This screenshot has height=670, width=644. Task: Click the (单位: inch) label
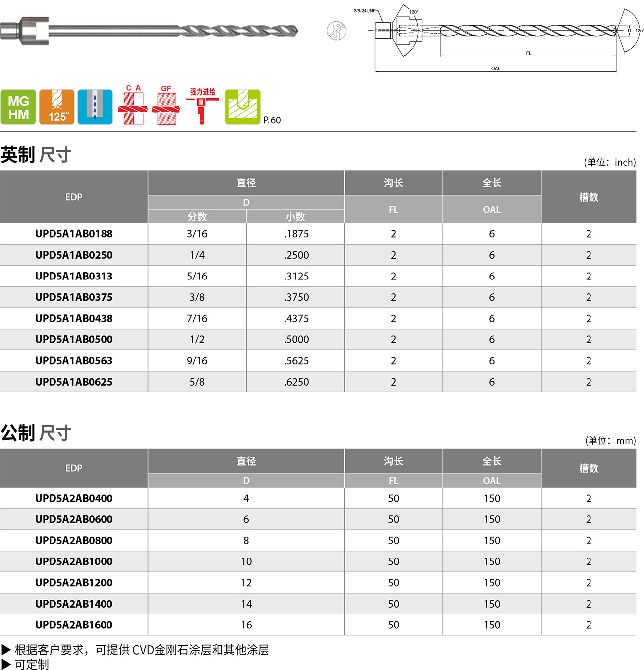pyautogui.click(x=609, y=162)
